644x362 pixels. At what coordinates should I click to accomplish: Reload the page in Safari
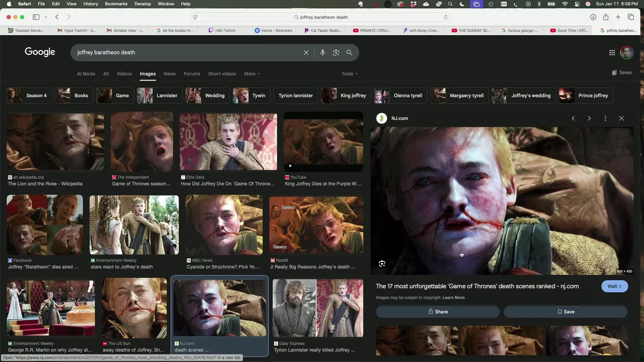[446, 17]
